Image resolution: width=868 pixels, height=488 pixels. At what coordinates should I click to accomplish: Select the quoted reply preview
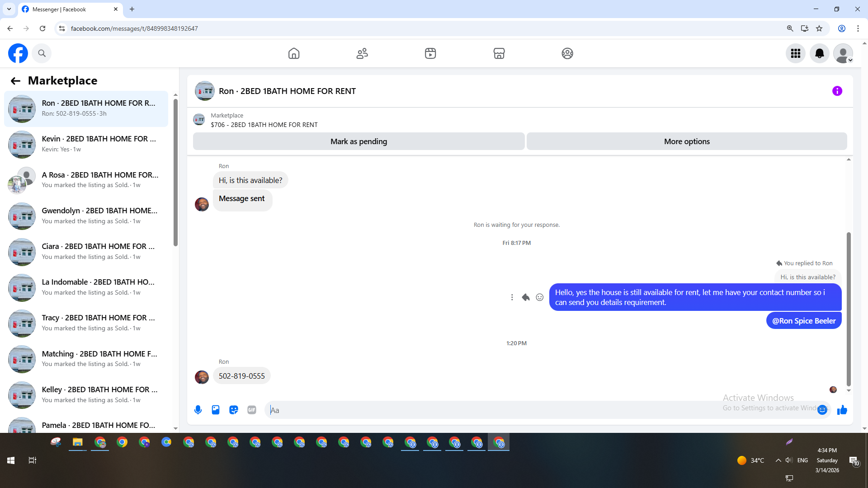click(x=808, y=277)
